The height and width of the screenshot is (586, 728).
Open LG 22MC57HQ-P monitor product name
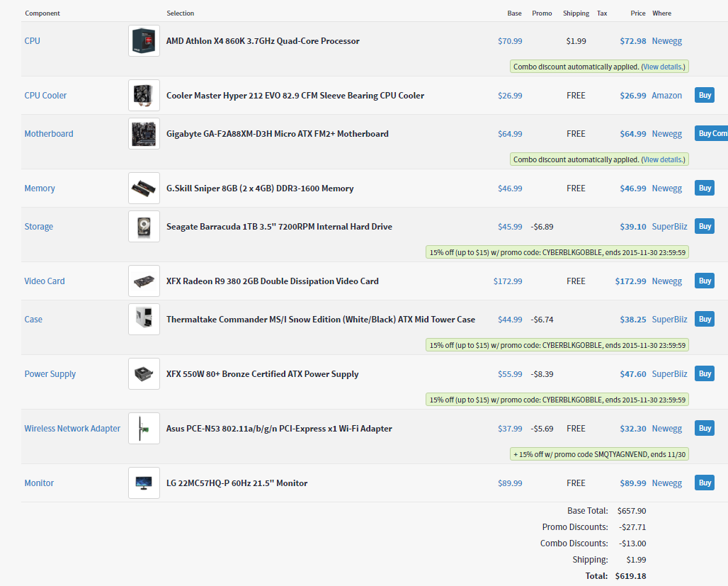(237, 483)
